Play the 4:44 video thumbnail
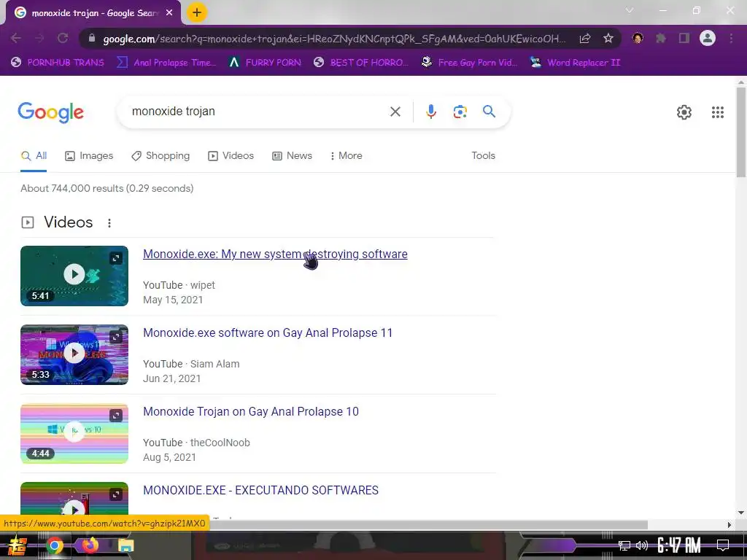 [74, 433]
